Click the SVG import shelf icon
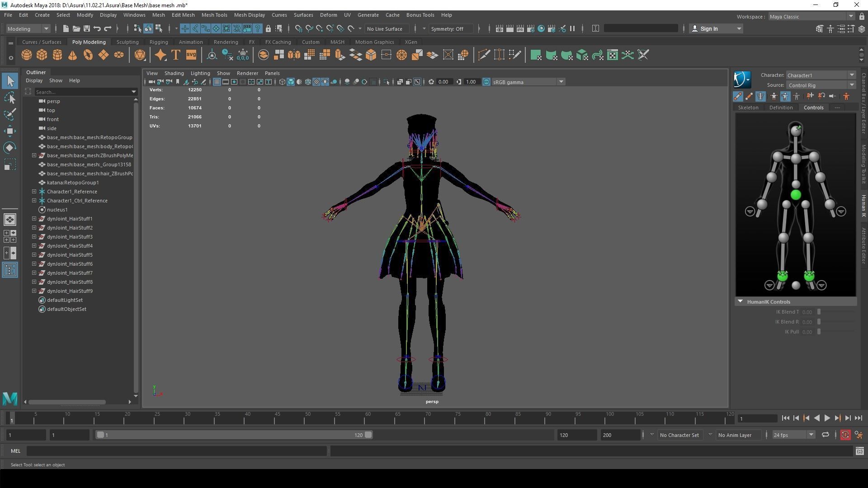868x488 pixels. [x=191, y=55]
